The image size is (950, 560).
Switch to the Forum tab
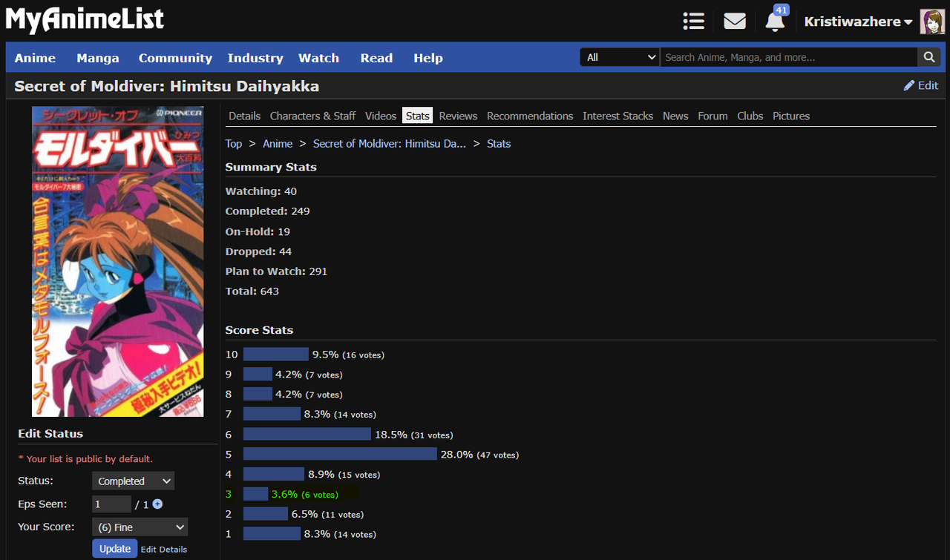(x=712, y=116)
